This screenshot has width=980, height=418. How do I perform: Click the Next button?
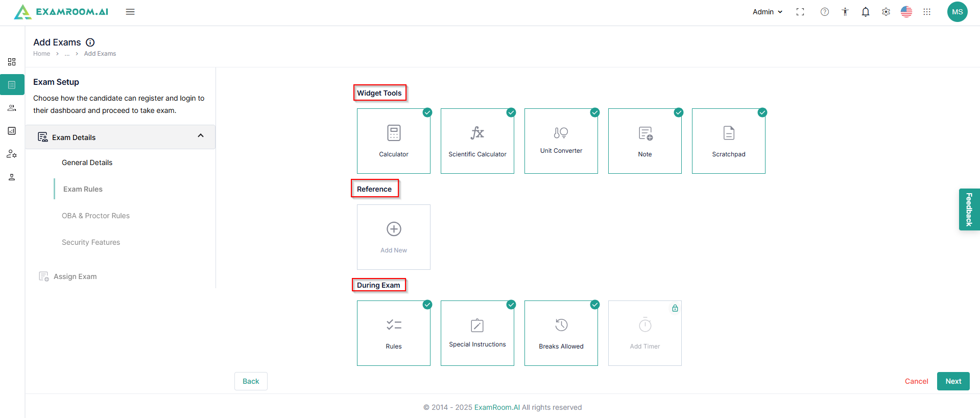953,381
